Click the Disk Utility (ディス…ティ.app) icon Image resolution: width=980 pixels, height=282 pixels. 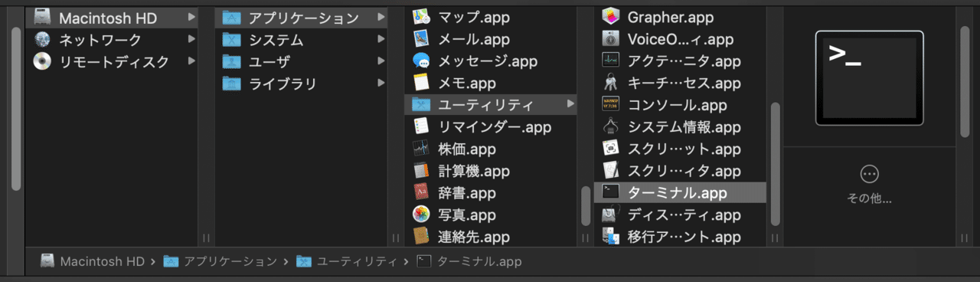click(x=610, y=215)
